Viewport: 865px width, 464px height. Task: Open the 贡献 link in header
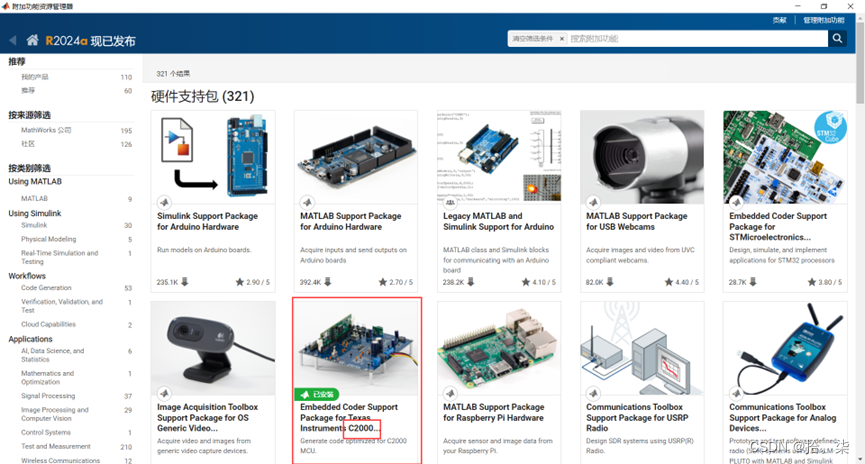point(779,20)
